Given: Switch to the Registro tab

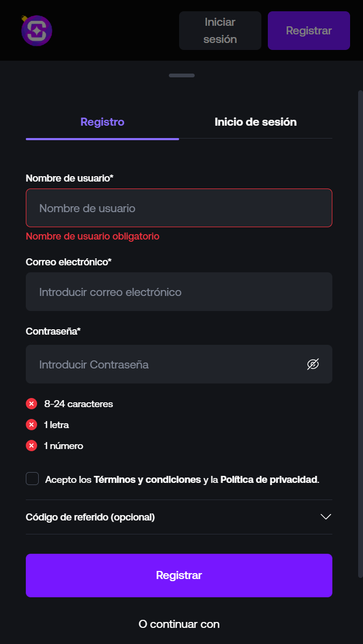Looking at the screenshot, I should pos(102,122).
